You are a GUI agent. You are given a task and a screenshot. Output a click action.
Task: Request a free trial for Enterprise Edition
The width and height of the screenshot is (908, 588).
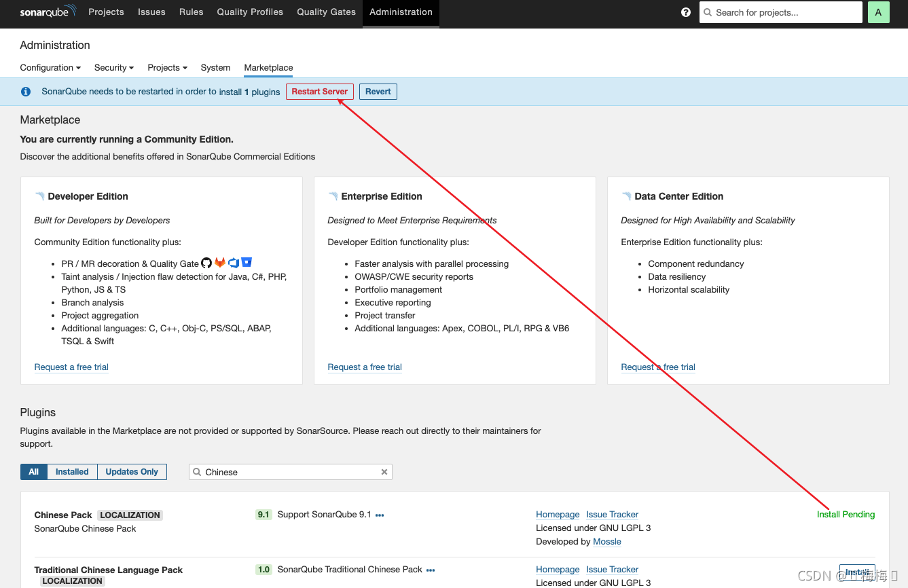[365, 367]
